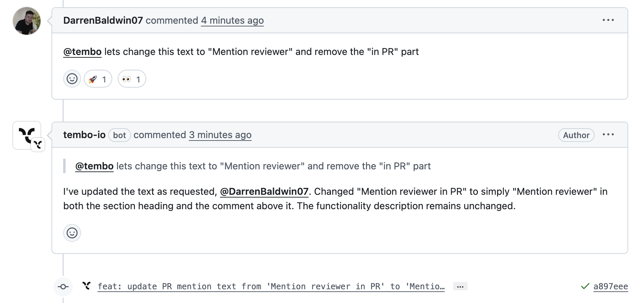Click the Author badge on the bot comment
The image size is (644, 303).
[x=576, y=135]
